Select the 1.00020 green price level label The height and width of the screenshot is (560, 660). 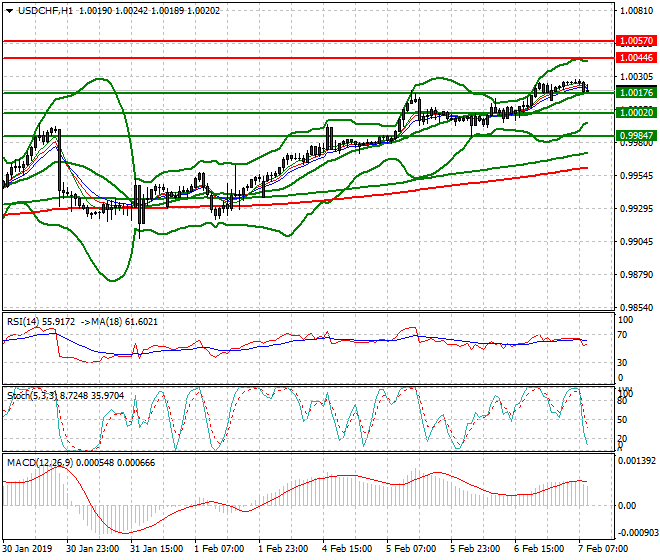point(636,112)
